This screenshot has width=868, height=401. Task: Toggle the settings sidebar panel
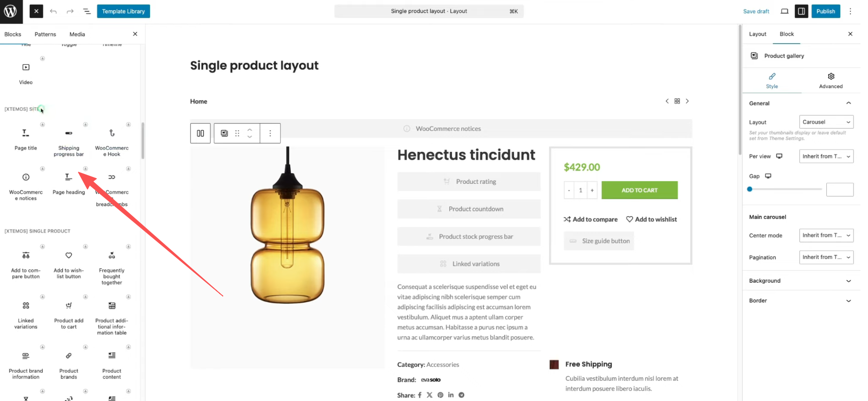tap(801, 11)
